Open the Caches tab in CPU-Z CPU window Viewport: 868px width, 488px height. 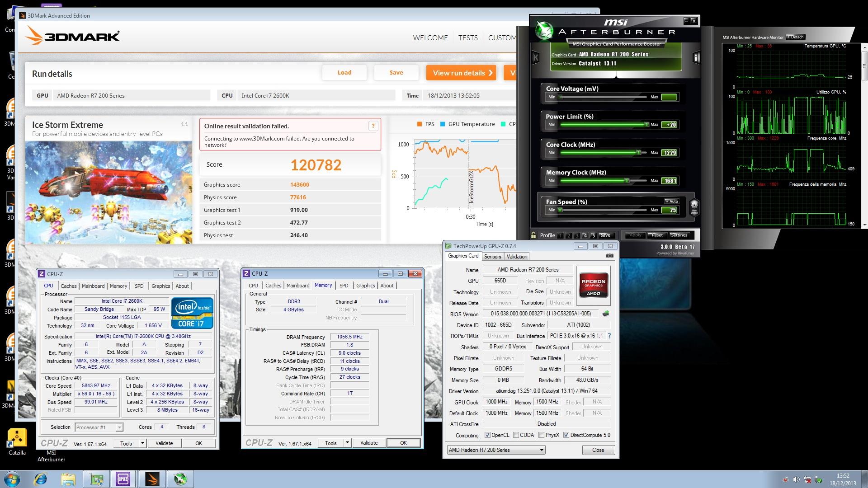69,286
